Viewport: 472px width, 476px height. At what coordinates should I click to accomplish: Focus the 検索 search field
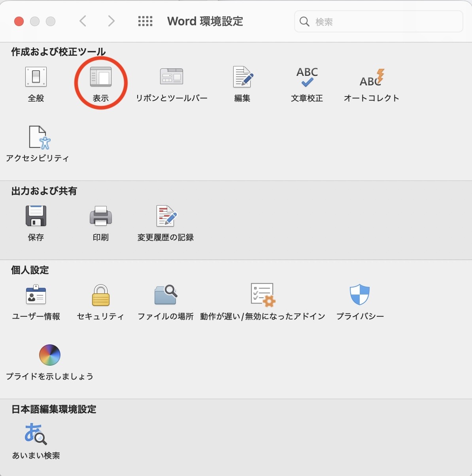[x=379, y=21]
